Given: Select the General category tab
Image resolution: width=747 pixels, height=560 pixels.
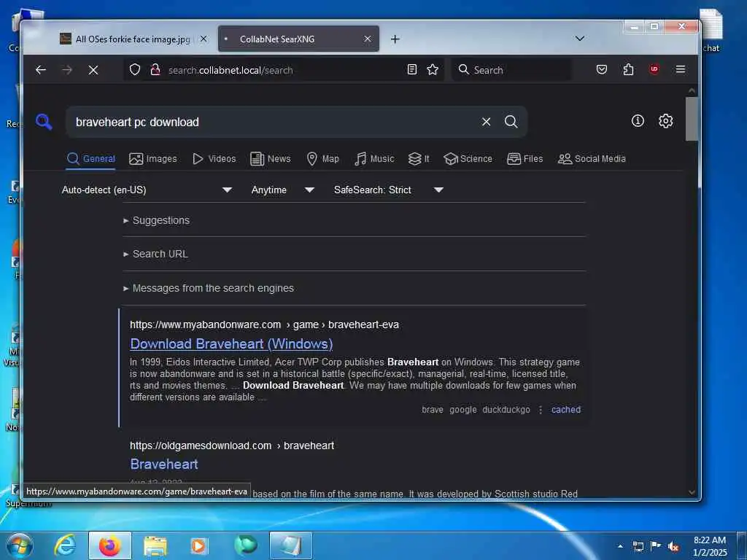Looking at the screenshot, I should tap(91, 158).
